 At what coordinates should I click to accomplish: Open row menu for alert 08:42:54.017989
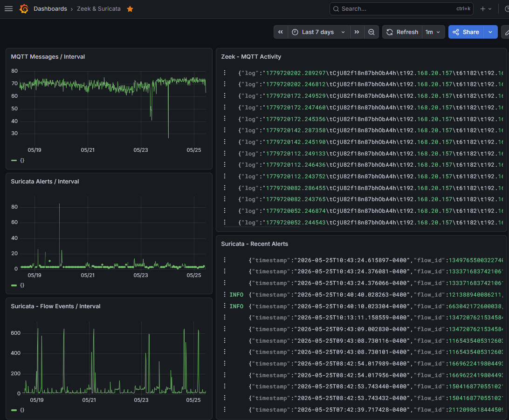(225, 363)
